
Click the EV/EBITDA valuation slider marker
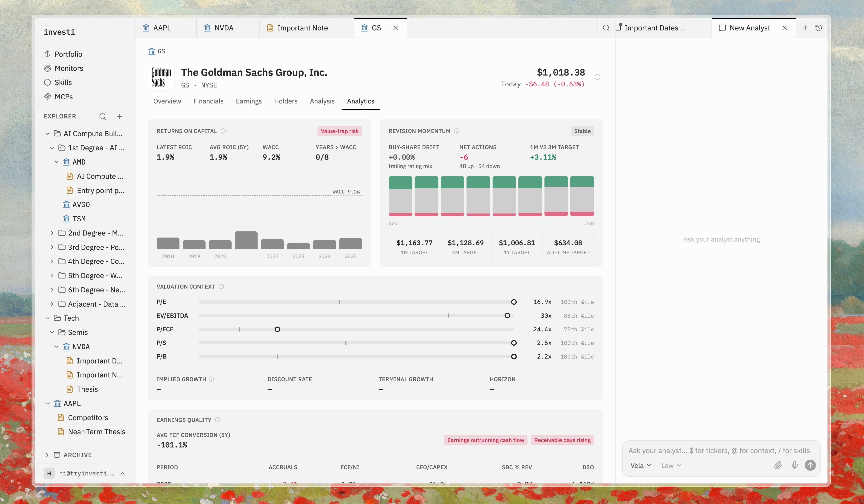pyautogui.click(x=507, y=316)
